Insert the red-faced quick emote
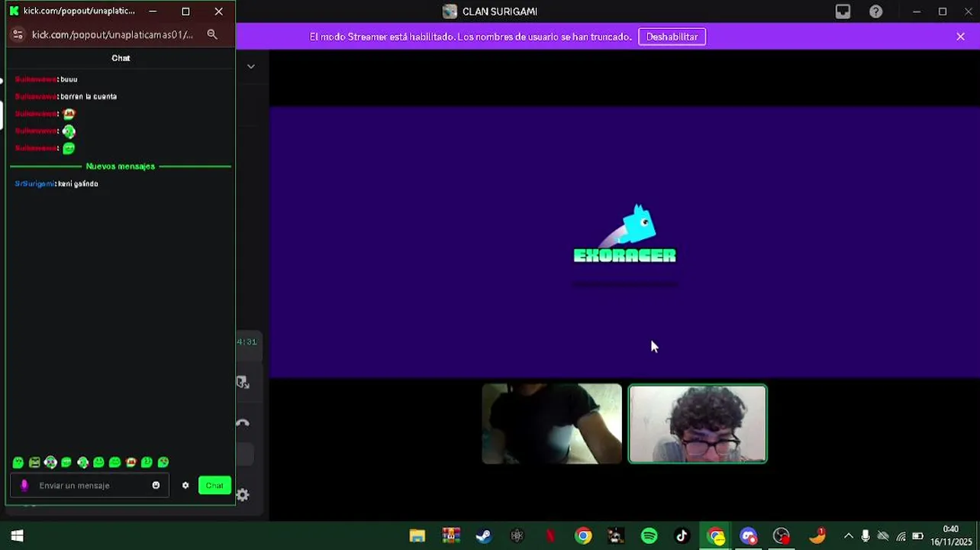The width and height of the screenshot is (980, 550). coord(131,462)
